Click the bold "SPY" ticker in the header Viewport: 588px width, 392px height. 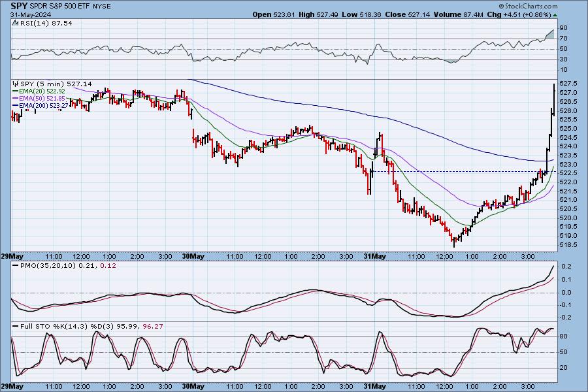(x=19, y=6)
